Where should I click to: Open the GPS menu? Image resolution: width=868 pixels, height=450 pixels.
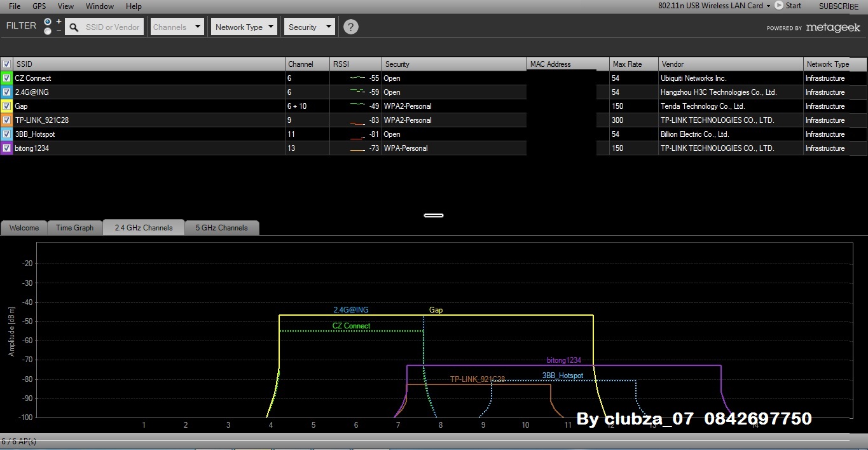point(39,6)
